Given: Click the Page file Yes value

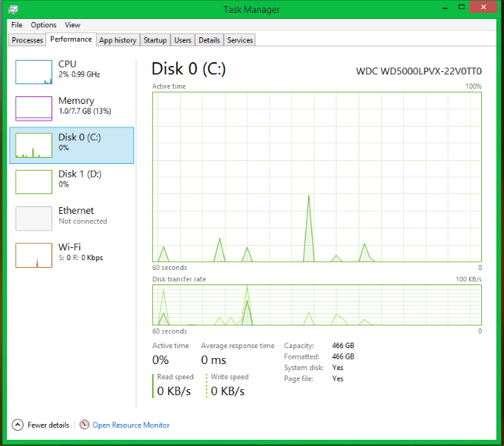Looking at the screenshot, I should coord(337,378).
